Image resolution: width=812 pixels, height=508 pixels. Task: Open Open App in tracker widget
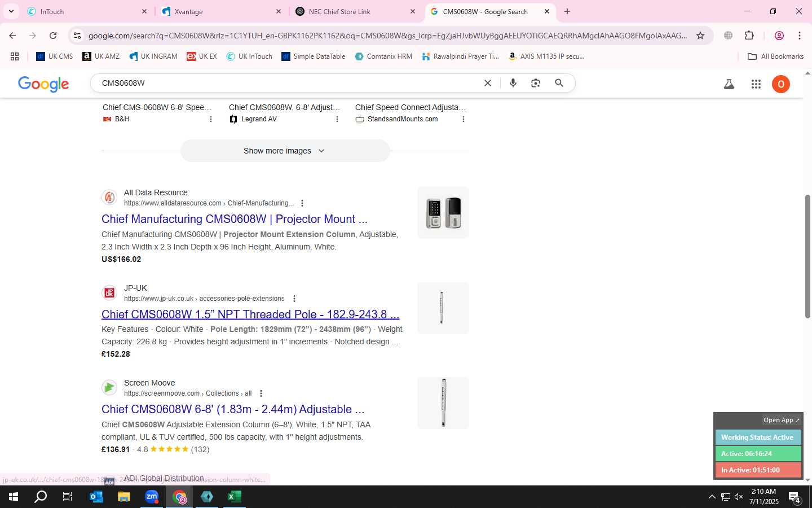(x=782, y=420)
